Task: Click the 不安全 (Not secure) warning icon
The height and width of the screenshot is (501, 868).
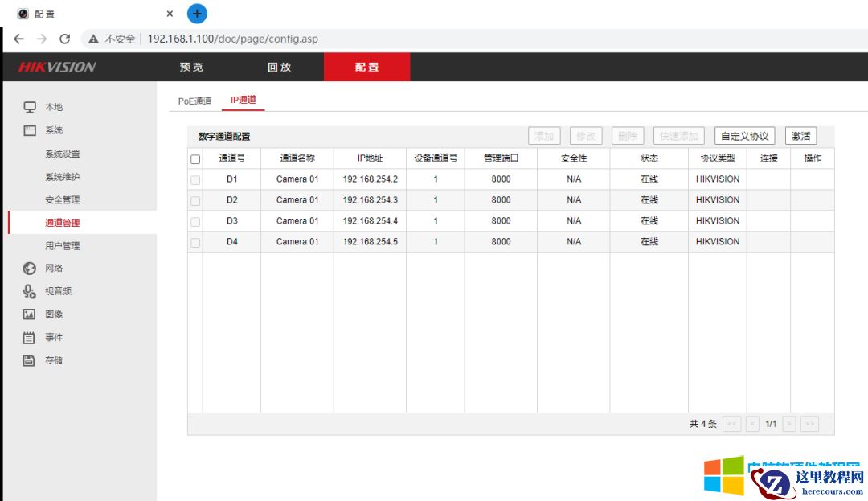Action: pyautogui.click(x=96, y=39)
